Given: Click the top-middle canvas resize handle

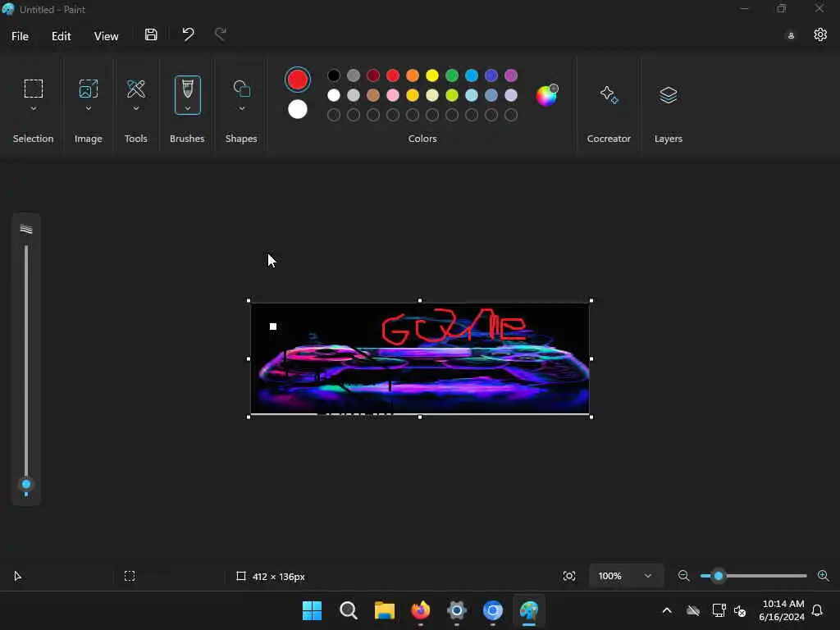Looking at the screenshot, I should tap(420, 300).
